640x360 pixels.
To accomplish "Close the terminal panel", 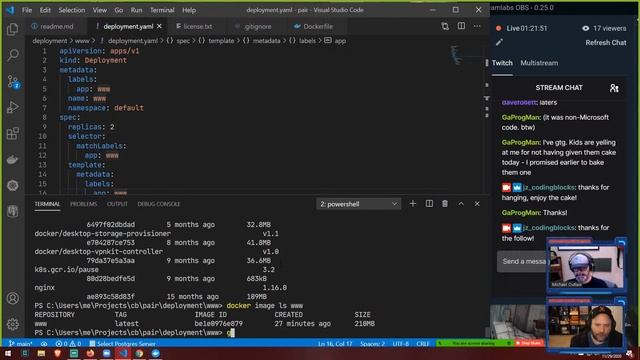I will point(477,204).
